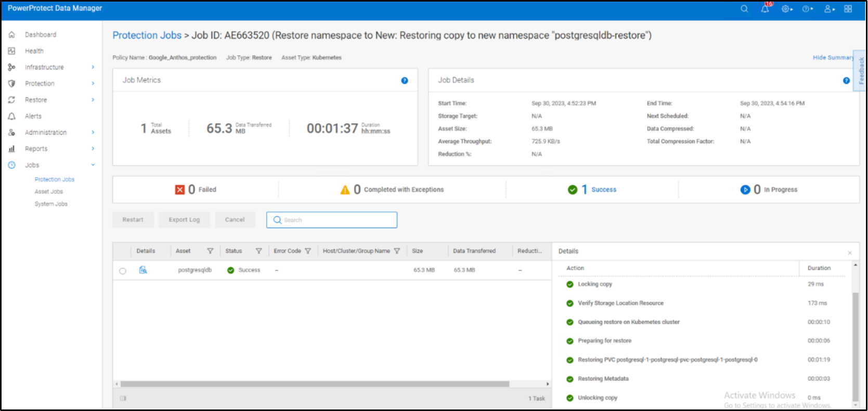Open Job Details help icon

pyautogui.click(x=846, y=81)
